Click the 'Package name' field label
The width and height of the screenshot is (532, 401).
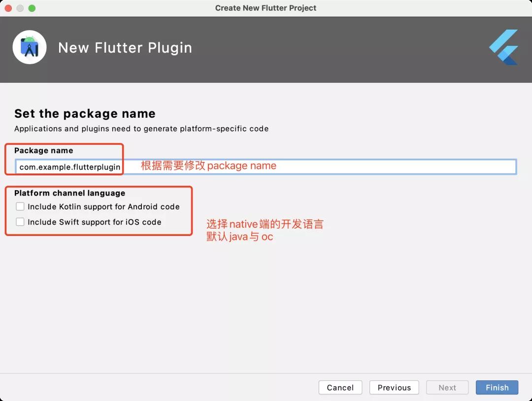44,150
